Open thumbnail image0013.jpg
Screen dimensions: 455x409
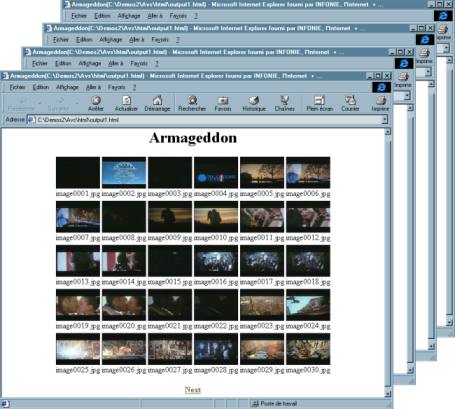coord(78,261)
